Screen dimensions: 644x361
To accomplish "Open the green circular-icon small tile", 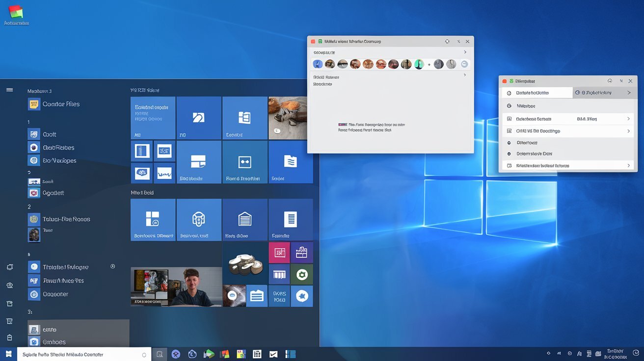I will (301, 275).
